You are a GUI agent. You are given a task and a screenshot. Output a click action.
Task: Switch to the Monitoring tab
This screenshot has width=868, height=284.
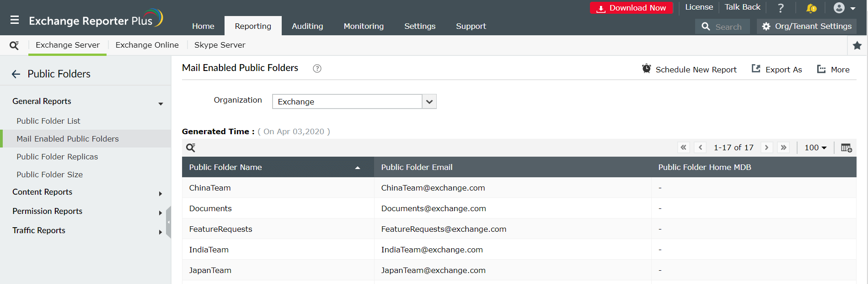(x=364, y=26)
